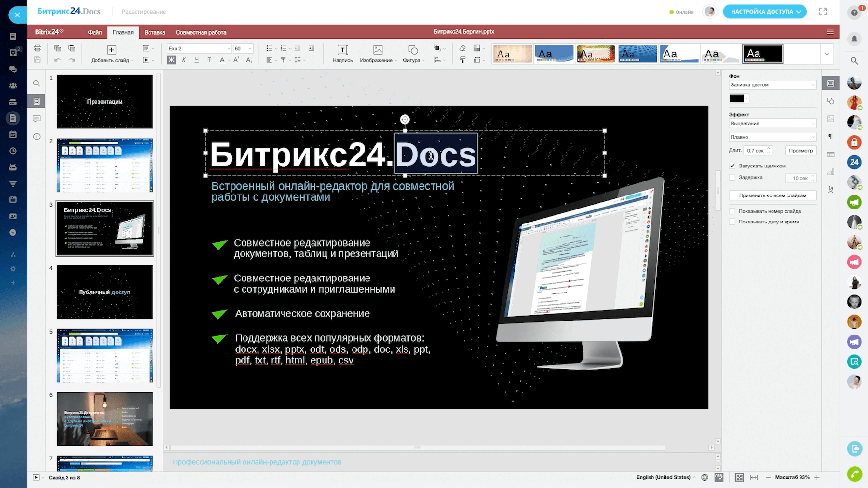The width and height of the screenshot is (868, 488).
Task: Switch to the Вставка tab
Action: coord(154,32)
